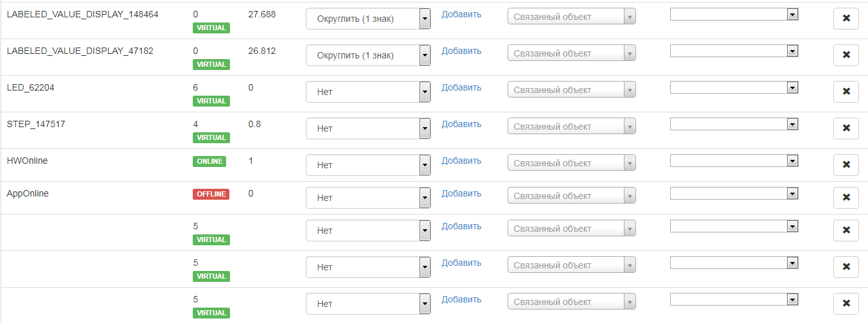
Task: Open the empty rightmost select for LABELED_VALUE_DISPLAY_47182
Action: tap(734, 51)
